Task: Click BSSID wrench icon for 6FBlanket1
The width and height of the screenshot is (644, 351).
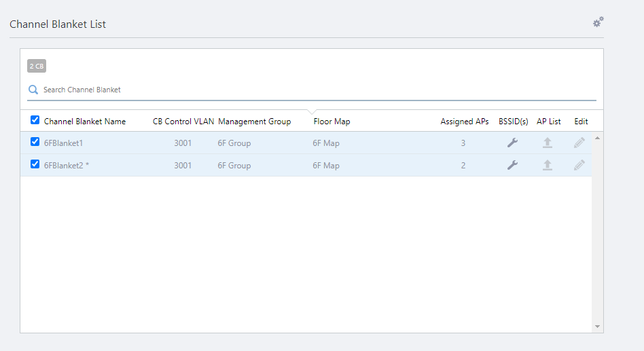Action: click(x=513, y=143)
